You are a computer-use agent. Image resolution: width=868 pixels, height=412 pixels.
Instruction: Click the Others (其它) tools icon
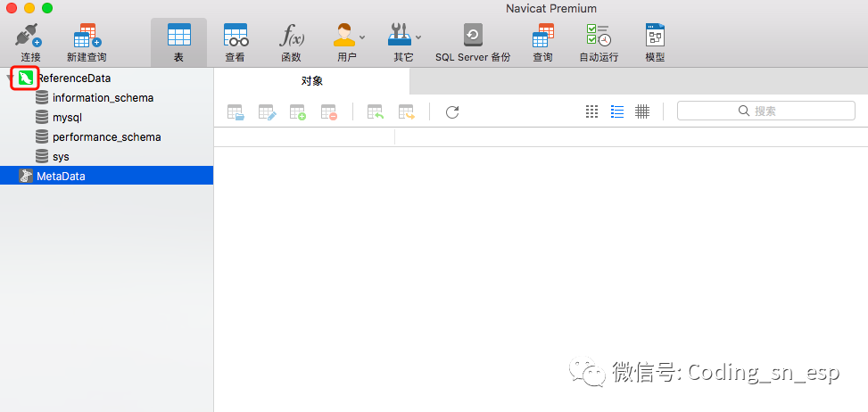pyautogui.click(x=401, y=36)
